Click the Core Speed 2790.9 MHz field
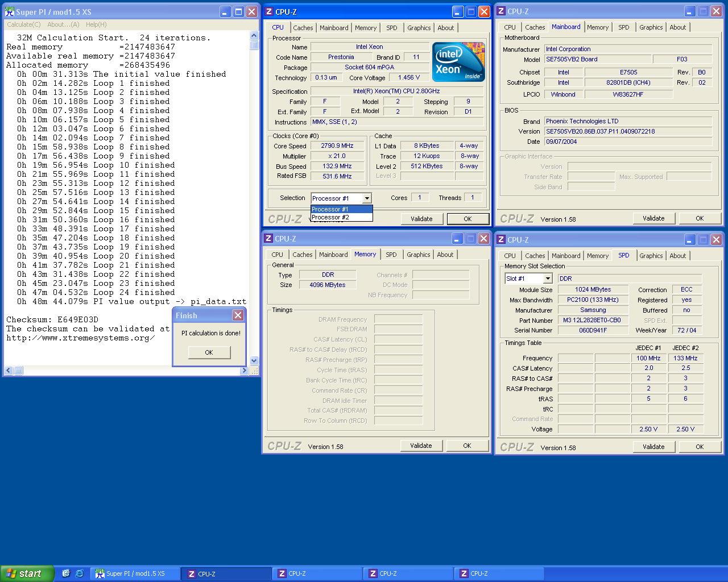 point(337,145)
